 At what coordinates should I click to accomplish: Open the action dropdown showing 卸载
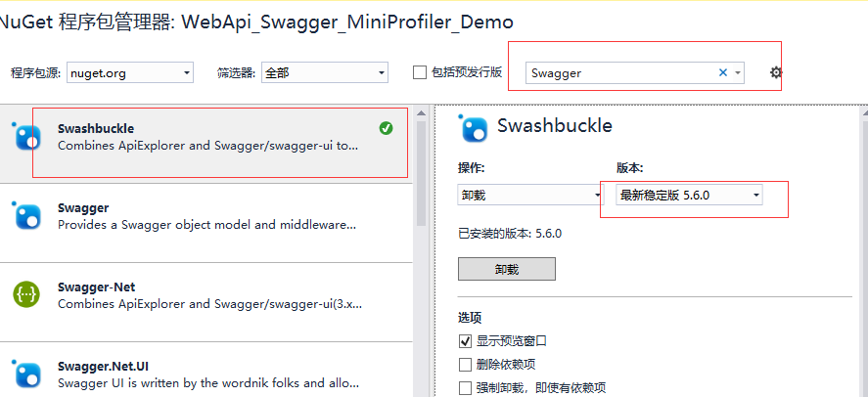[530, 195]
